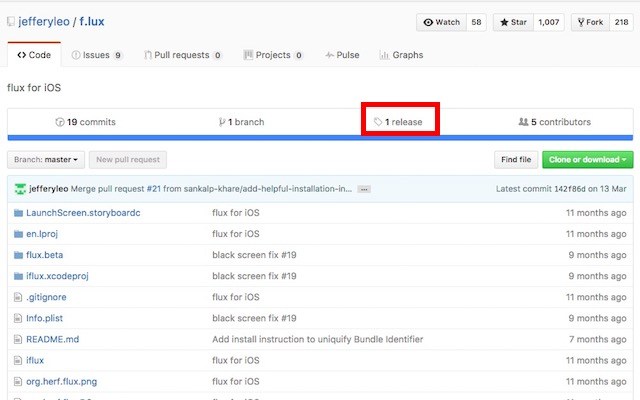Screen dimensions: 640x400
Task: Click the blue language bar
Action: click(x=320, y=138)
